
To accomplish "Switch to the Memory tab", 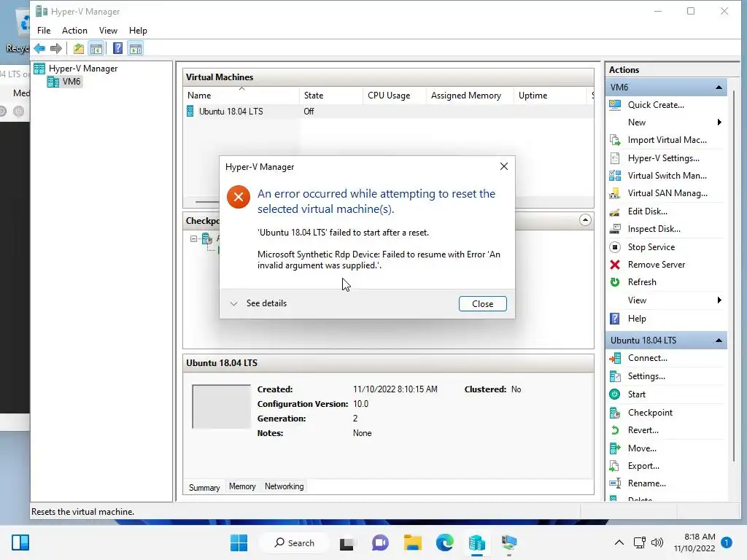I will 242,486.
